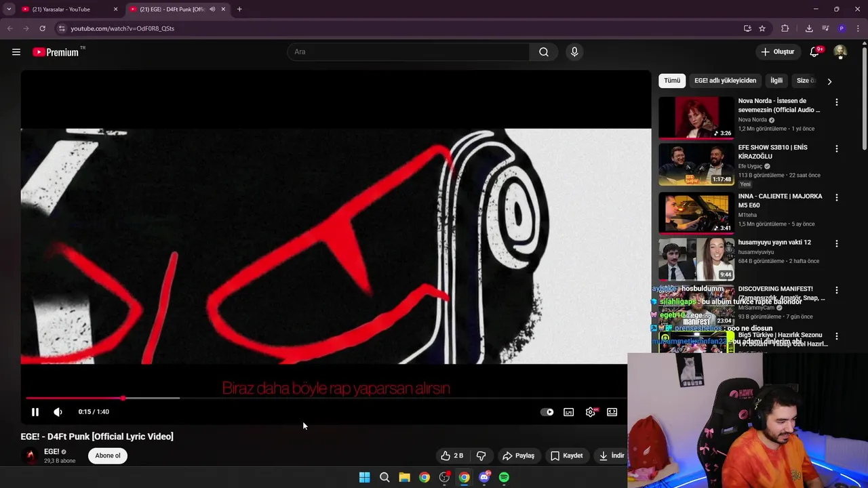
Task: Close the Yarasalar tab
Action: point(115,9)
